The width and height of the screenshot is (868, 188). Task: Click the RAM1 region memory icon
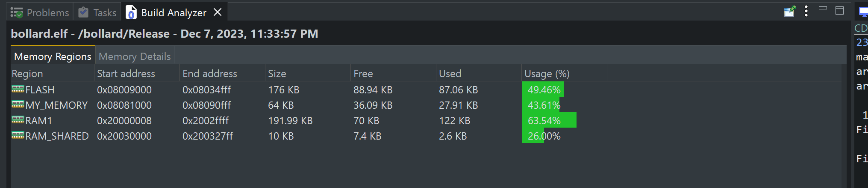pyautogui.click(x=18, y=120)
